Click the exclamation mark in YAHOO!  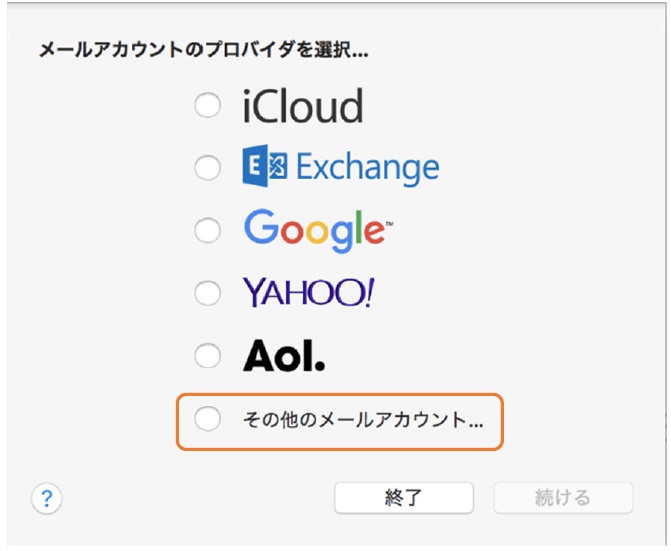click(370, 293)
